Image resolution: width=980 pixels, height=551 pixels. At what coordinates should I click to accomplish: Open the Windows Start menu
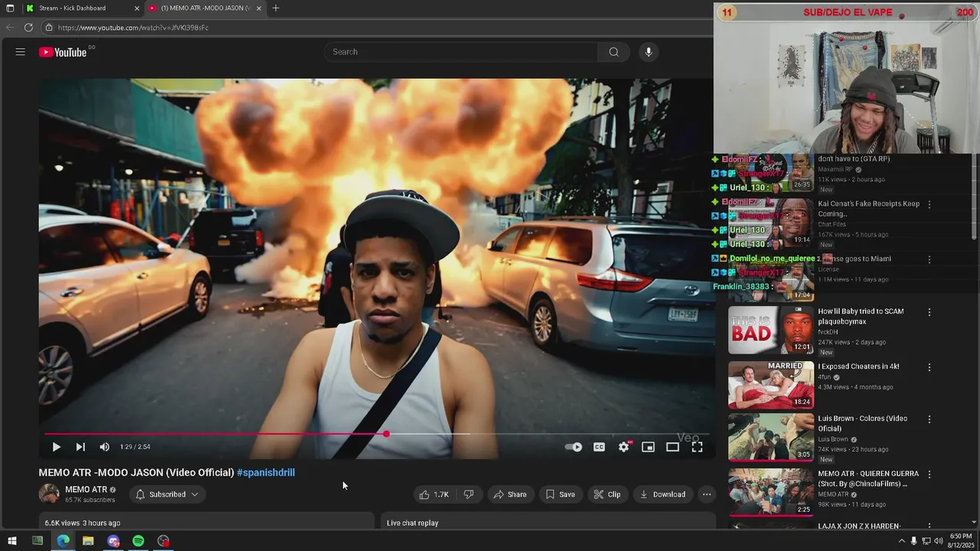pos(11,541)
